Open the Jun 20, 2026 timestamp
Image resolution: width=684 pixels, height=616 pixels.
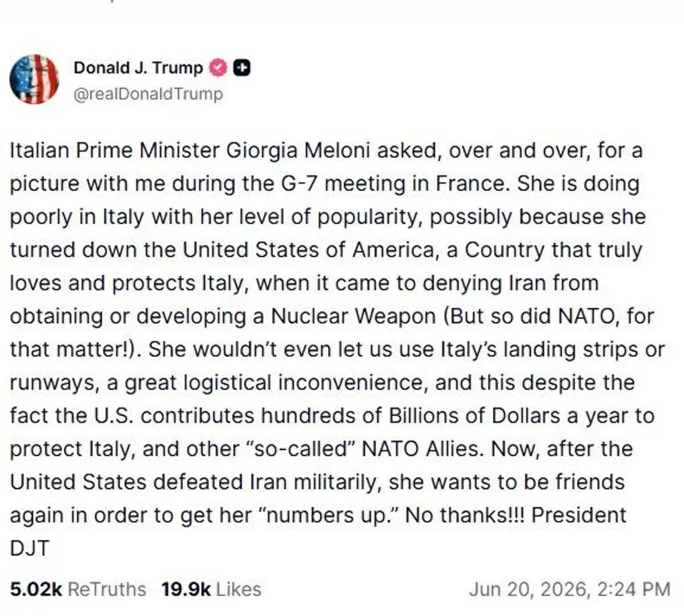pos(570,589)
